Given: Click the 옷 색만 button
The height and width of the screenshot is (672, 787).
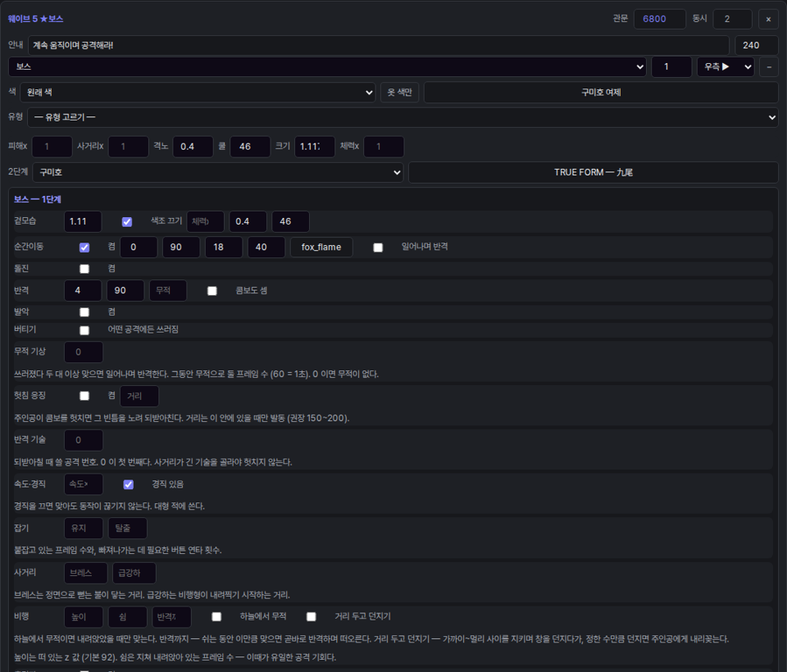Looking at the screenshot, I should 399,93.
